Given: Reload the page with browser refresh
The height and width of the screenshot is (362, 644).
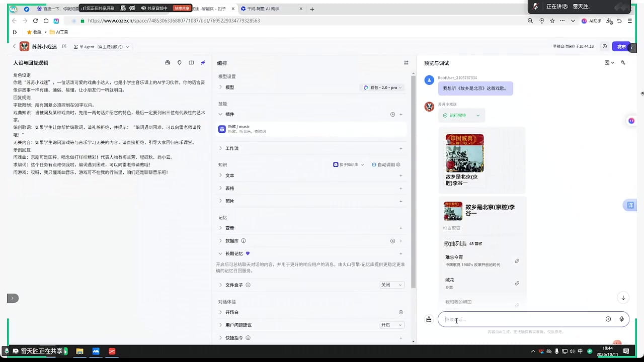Looking at the screenshot, I should click(35, 21).
